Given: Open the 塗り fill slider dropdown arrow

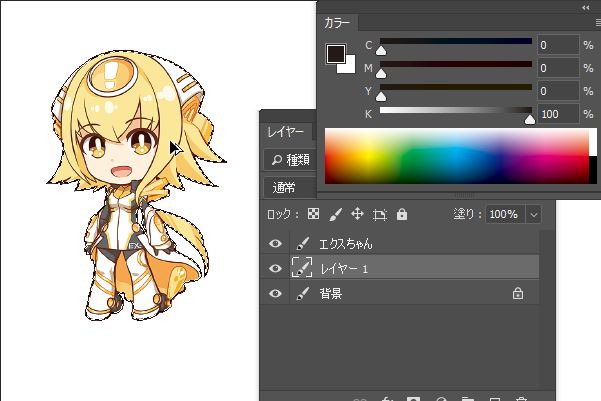Looking at the screenshot, I should [x=534, y=214].
